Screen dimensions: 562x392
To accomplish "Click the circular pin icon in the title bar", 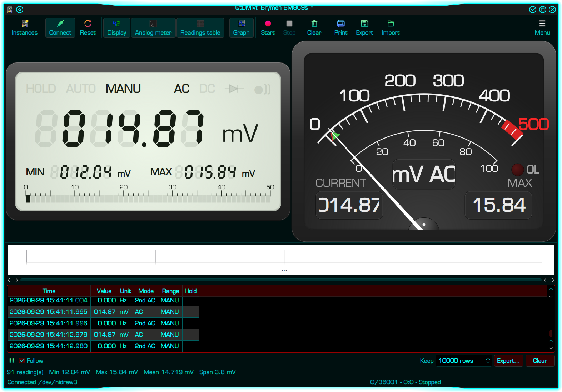I will (x=20, y=10).
